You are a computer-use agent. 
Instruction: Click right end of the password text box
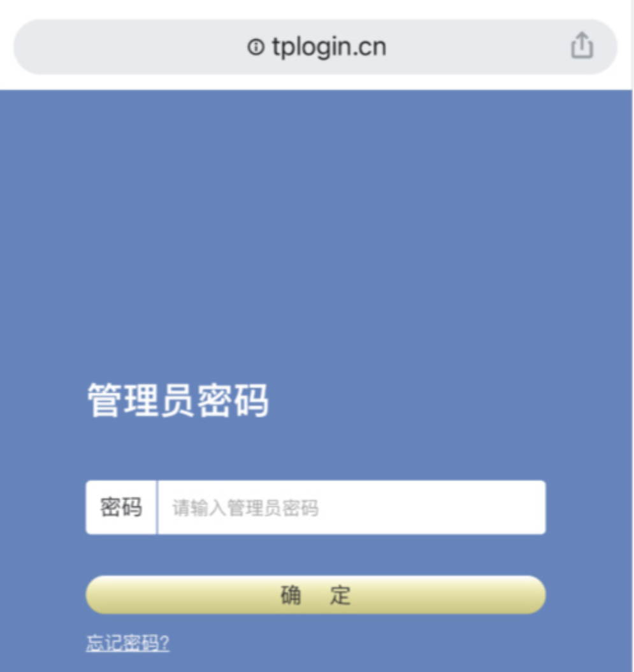point(514,507)
